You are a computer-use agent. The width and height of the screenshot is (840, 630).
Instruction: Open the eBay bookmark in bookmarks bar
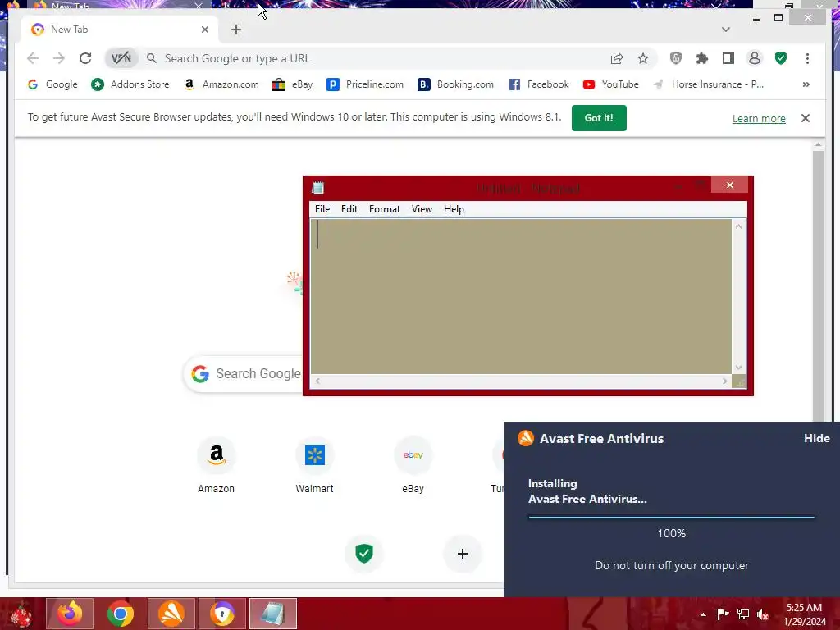pyautogui.click(x=293, y=84)
